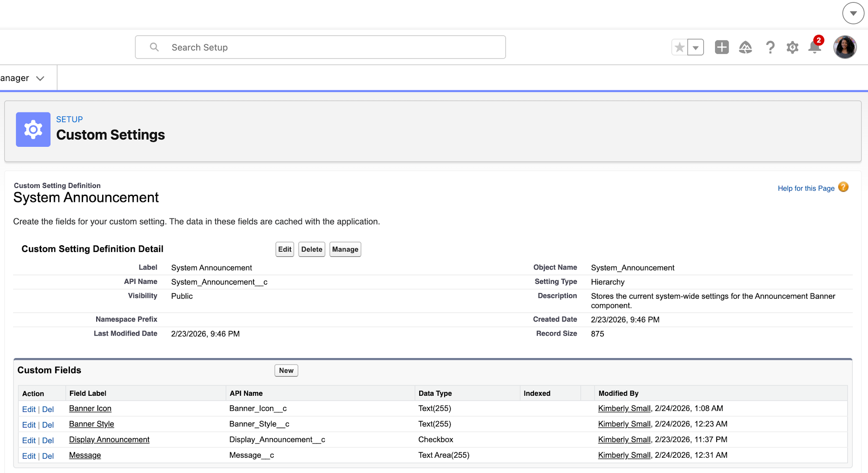
Task: Expand the favorites list dropdown arrow
Action: point(695,47)
